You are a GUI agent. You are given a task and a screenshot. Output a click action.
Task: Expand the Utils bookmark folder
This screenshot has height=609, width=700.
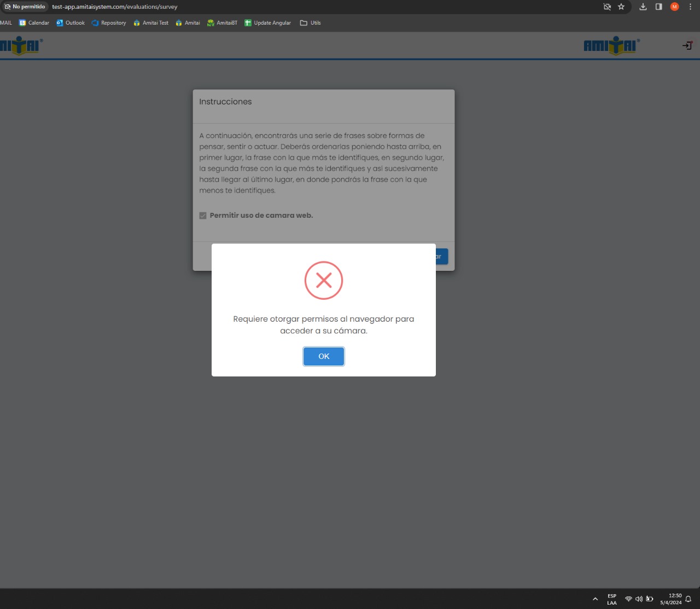tap(311, 23)
